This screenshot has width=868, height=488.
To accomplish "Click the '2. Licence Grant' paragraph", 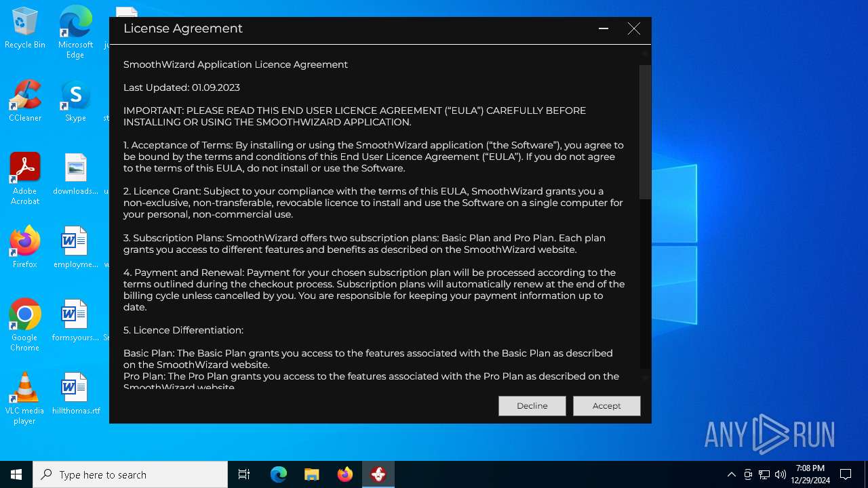I will [373, 203].
